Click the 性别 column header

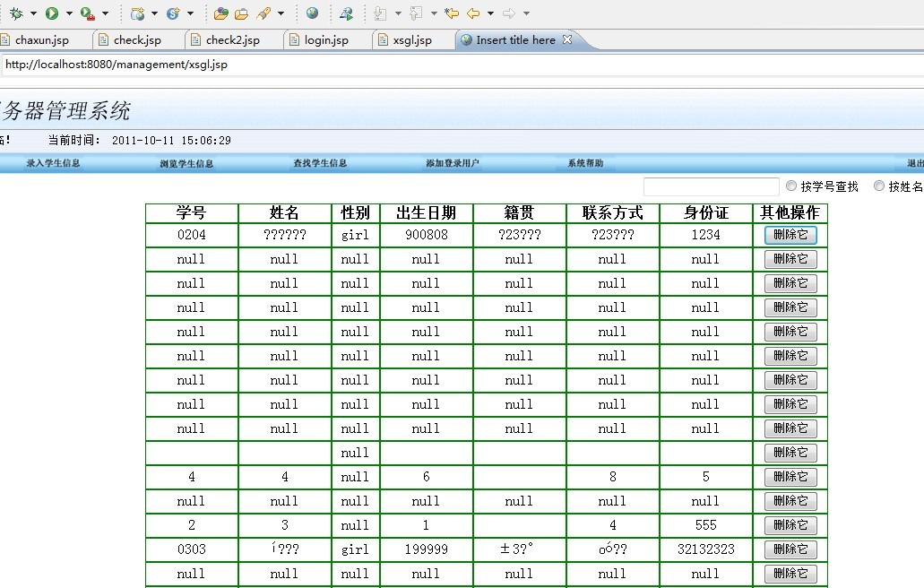point(355,213)
